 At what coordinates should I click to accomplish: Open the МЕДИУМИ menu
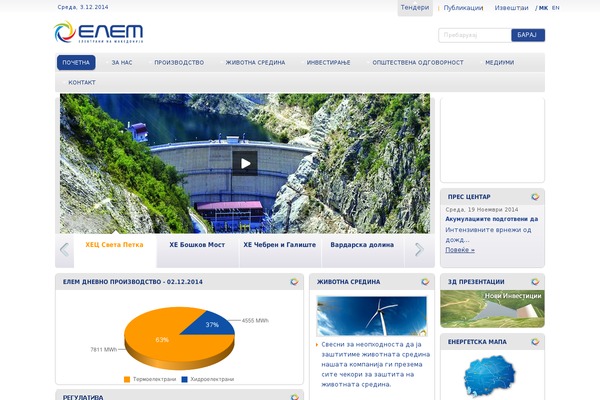pos(499,62)
